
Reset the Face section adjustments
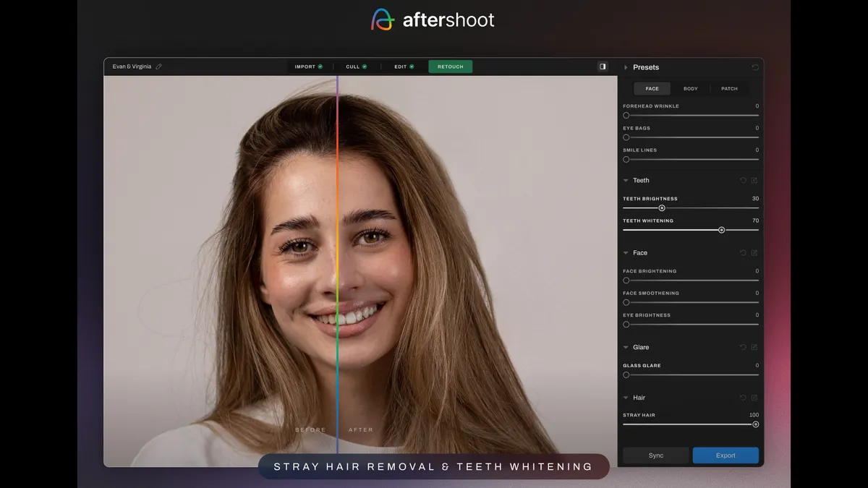743,253
